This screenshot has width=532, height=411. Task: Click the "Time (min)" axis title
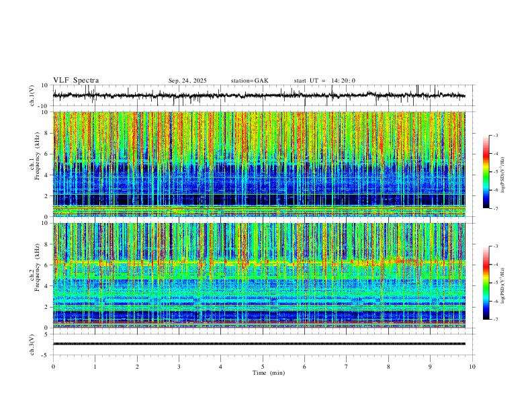click(x=269, y=373)
